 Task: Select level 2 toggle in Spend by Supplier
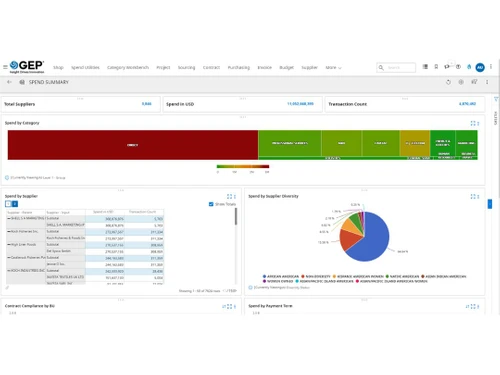15,204
